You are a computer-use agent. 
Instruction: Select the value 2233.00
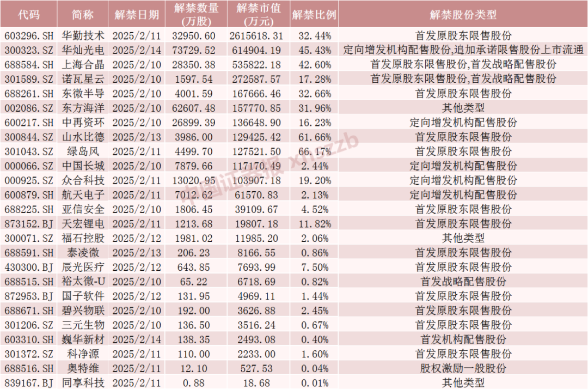(256, 354)
